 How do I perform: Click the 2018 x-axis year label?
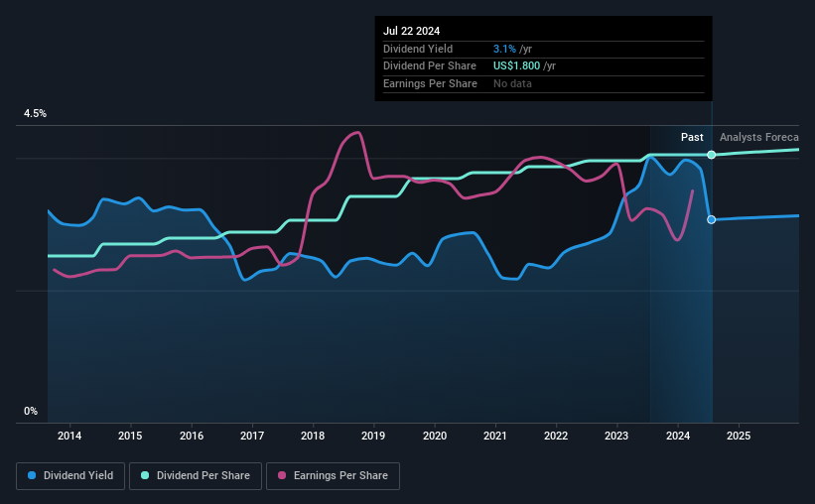tap(313, 436)
